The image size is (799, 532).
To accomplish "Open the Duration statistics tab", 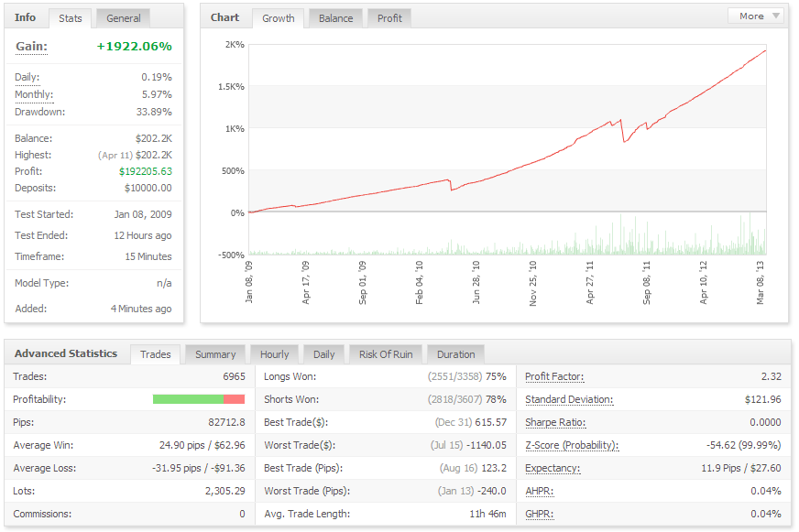I will point(455,354).
